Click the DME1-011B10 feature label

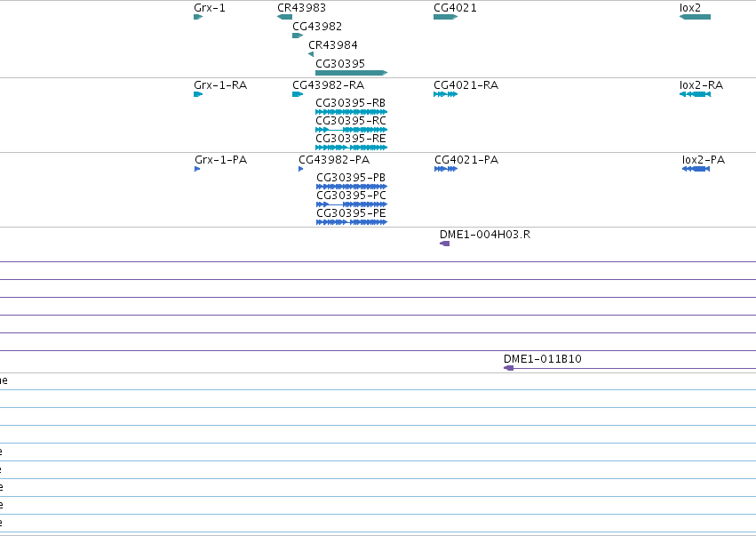pyautogui.click(x=543, y=359)
